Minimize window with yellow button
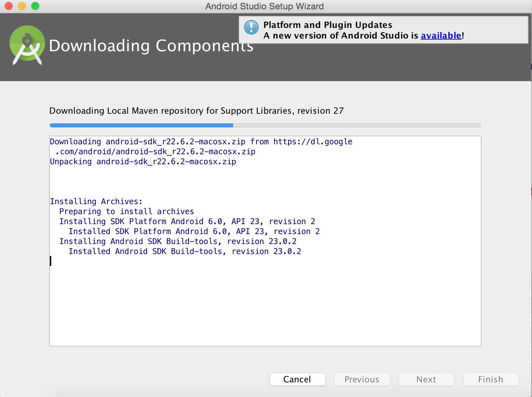Screen dimensions: 532x397 tap(22, 6)
